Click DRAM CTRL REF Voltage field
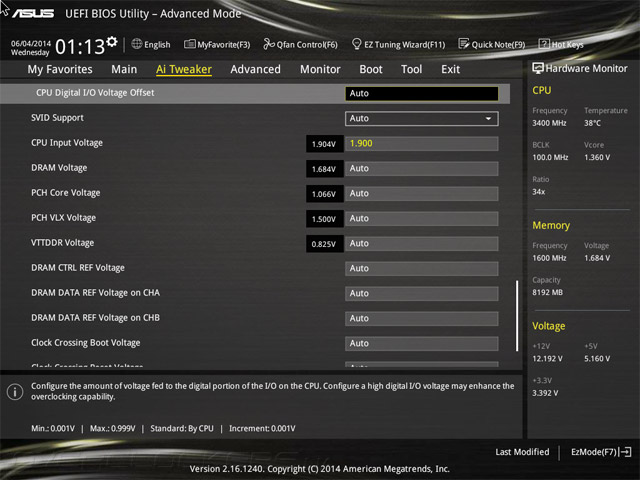The width and height of the screenshot is (640, 480). [422, 269]
